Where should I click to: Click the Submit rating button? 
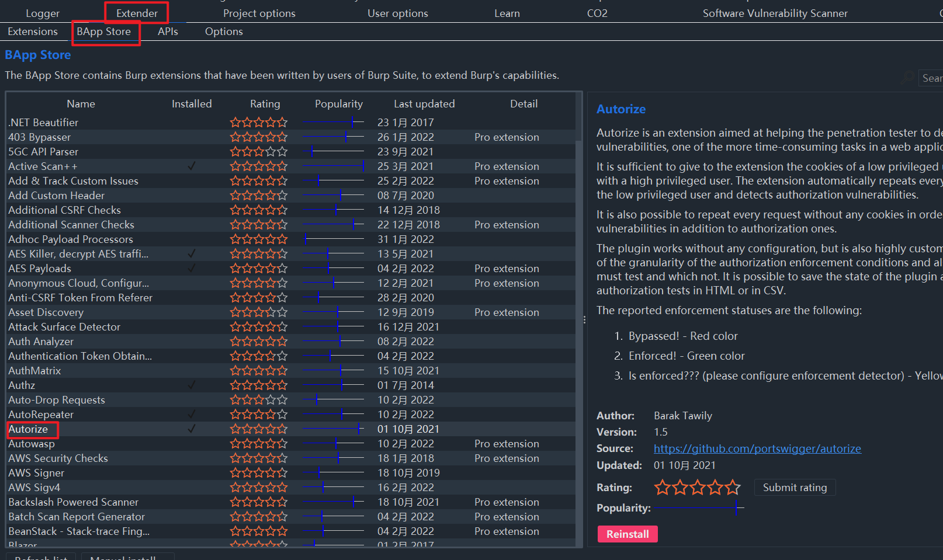795,487
